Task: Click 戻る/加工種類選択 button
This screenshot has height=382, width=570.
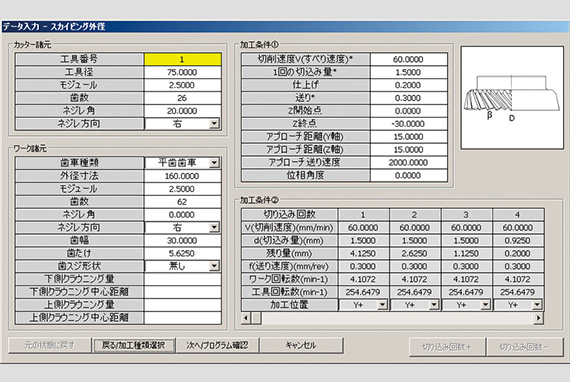Action: point(133,345)
